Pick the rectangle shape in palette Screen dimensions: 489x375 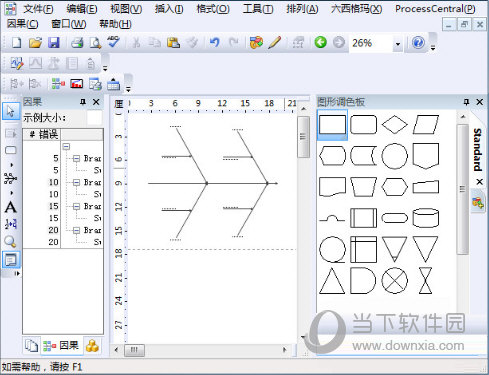pos(332,125)
